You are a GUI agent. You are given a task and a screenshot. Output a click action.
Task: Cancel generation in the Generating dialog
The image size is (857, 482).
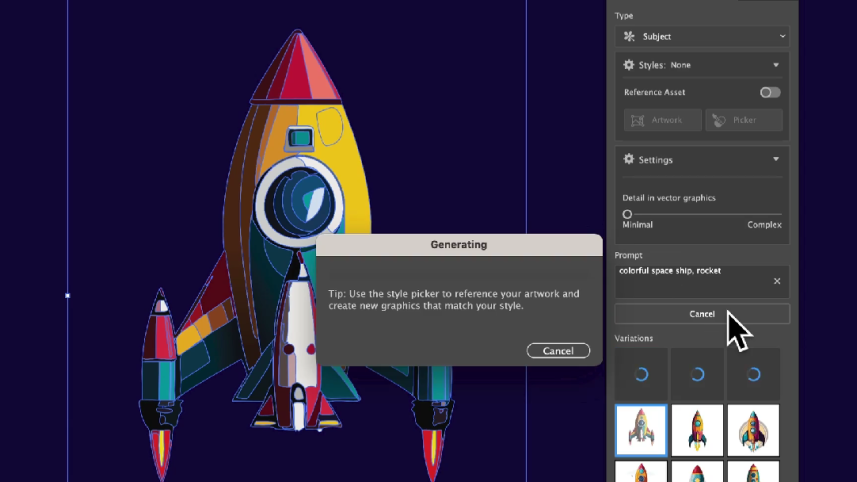click(x=558, y=351)
